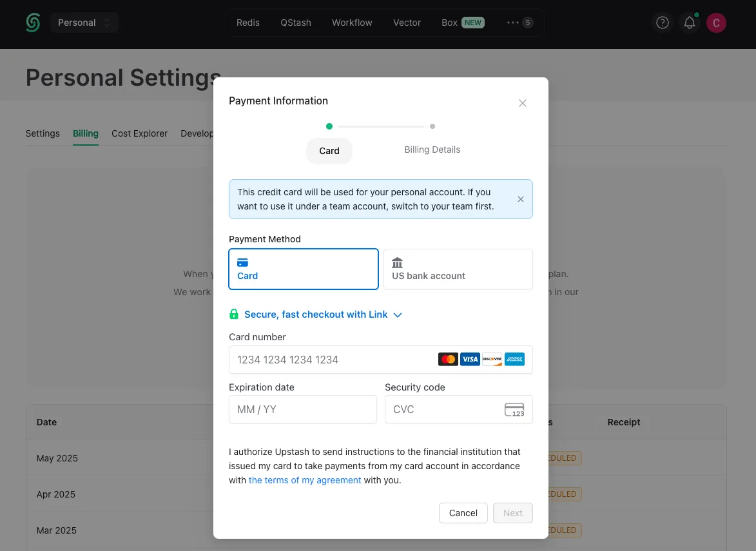This screenshot has width=756, height=551.
Task: Click the Receipt column header
Action: (623, 422)
